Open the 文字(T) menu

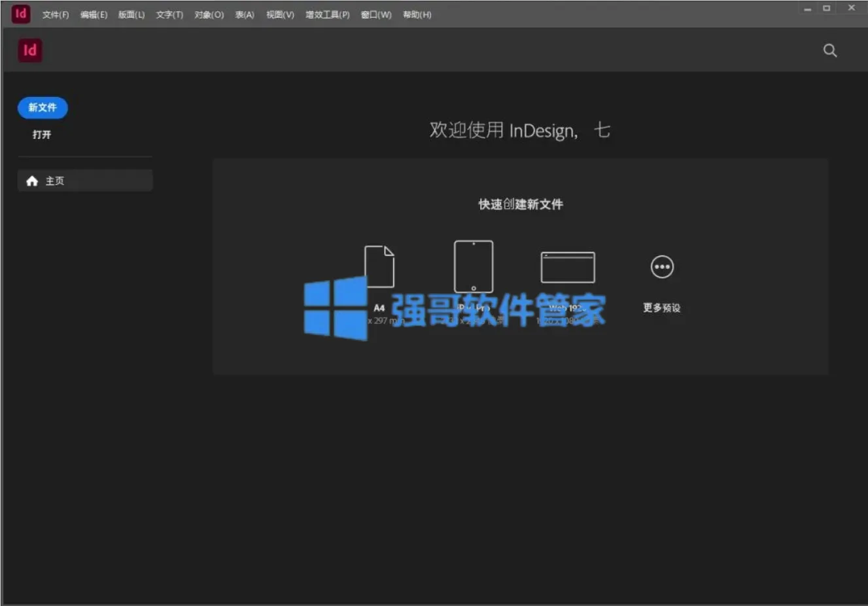(169, 14)
